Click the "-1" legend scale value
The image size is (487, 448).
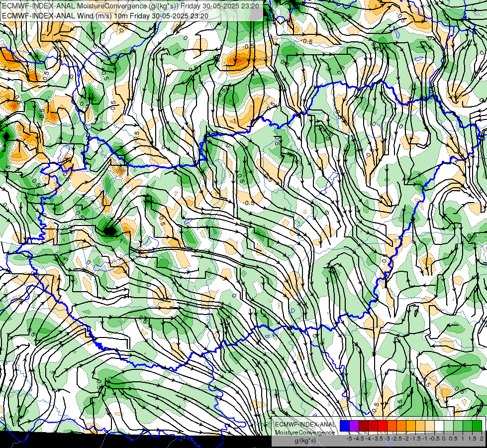click(425, 439)
